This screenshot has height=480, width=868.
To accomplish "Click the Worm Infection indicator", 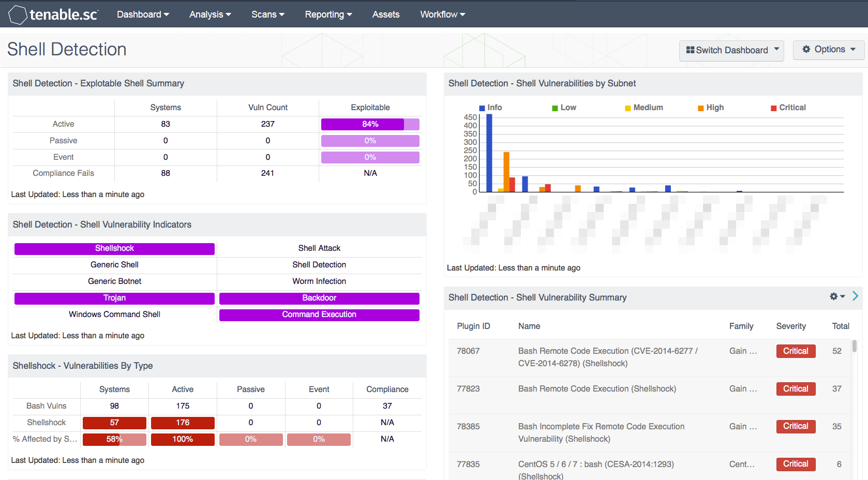I will (319, 281).
